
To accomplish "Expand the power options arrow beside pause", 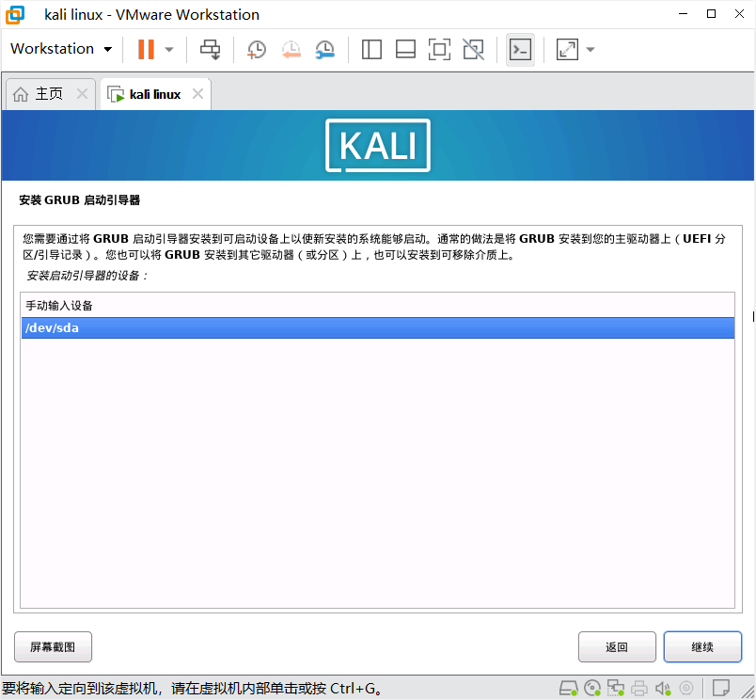I will (169, 49).
